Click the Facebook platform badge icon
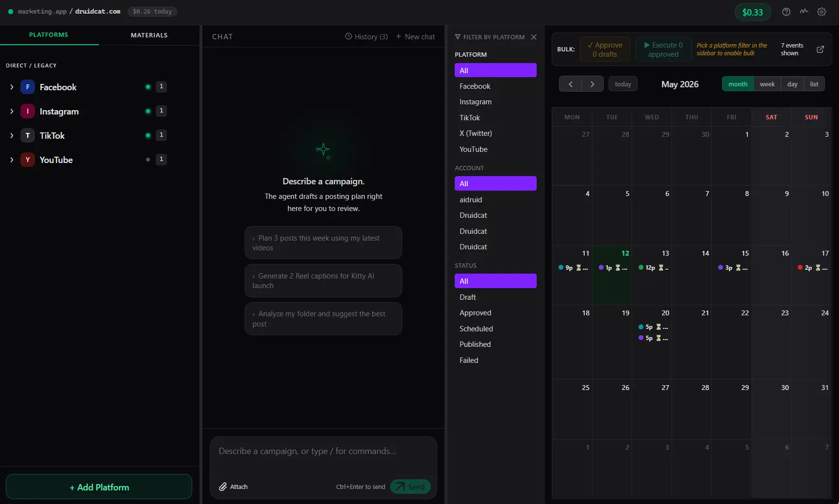Image resolution: width=839 pixels, height=504 pixels. [x=28, y=87]
